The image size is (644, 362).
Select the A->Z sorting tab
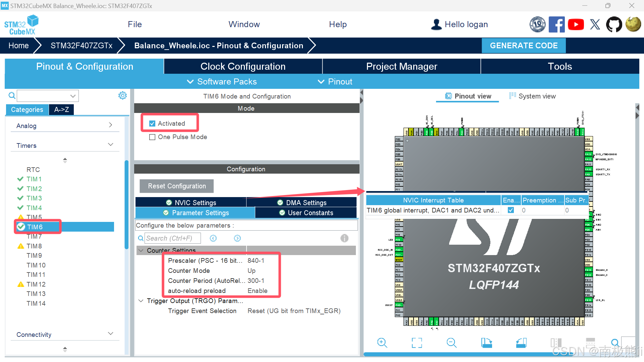click(61, 110)
